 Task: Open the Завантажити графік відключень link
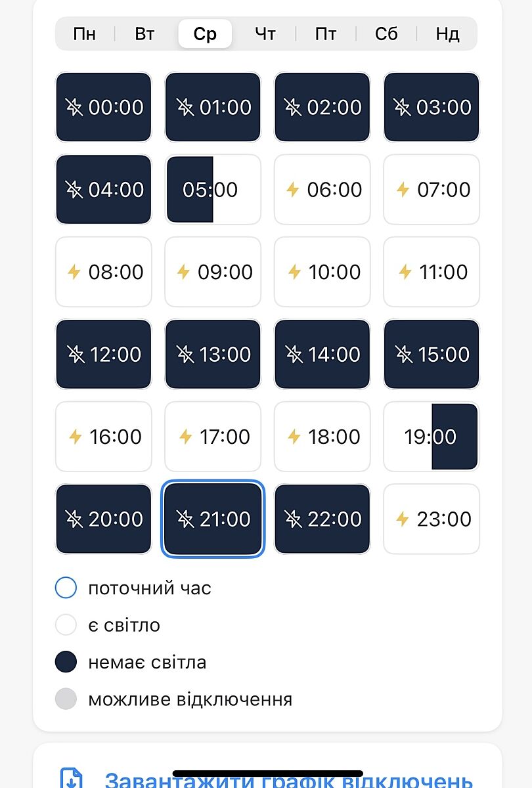tap(289, 781)
